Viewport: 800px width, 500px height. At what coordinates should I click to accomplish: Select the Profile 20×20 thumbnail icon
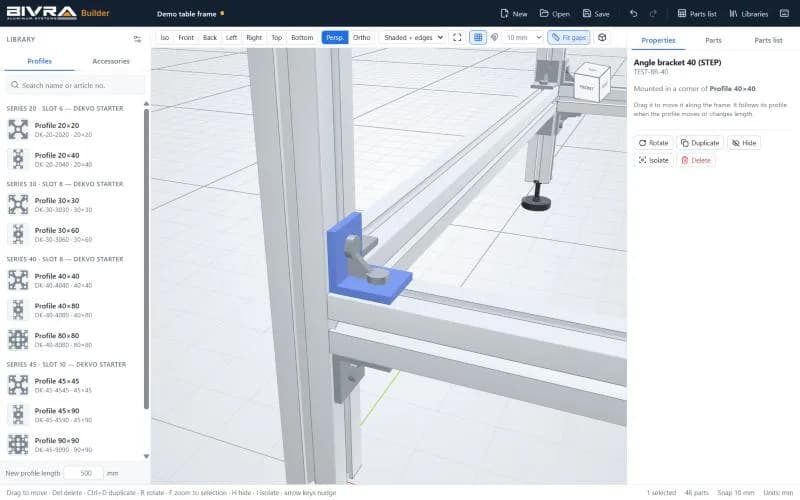click(18, 130)
